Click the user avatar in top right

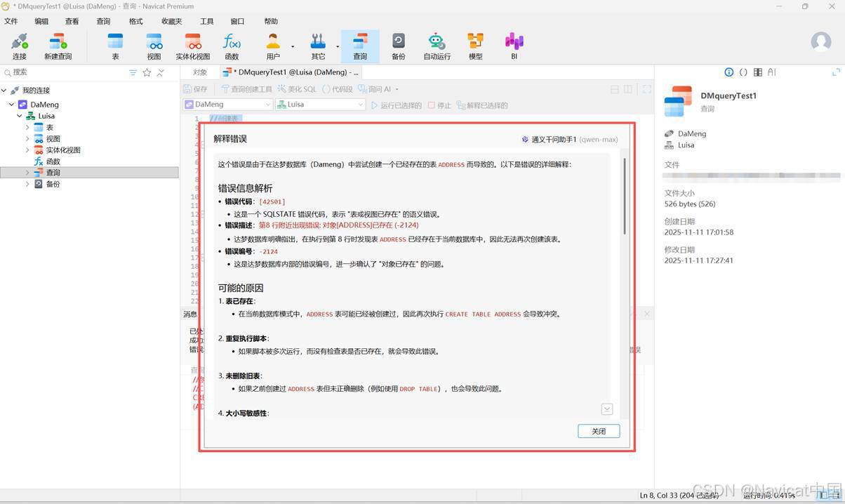coord(821,42)
